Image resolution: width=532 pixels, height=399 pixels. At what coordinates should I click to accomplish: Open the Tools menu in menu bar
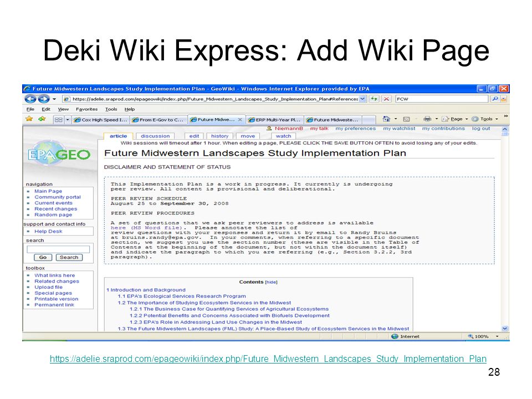tap(111, 109)
